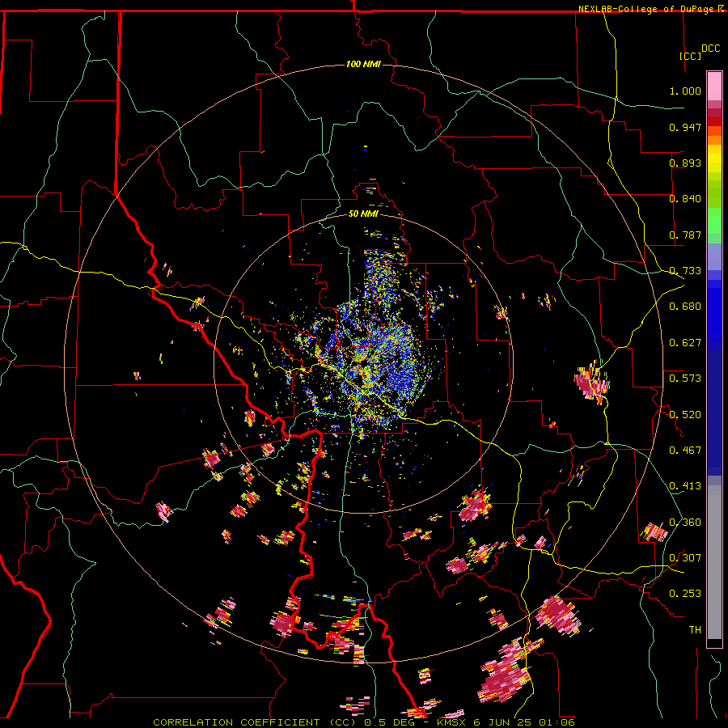This screenshot has height=728, width=728.
Task: Click the 0.573 scale value
Action: (685, 379)
